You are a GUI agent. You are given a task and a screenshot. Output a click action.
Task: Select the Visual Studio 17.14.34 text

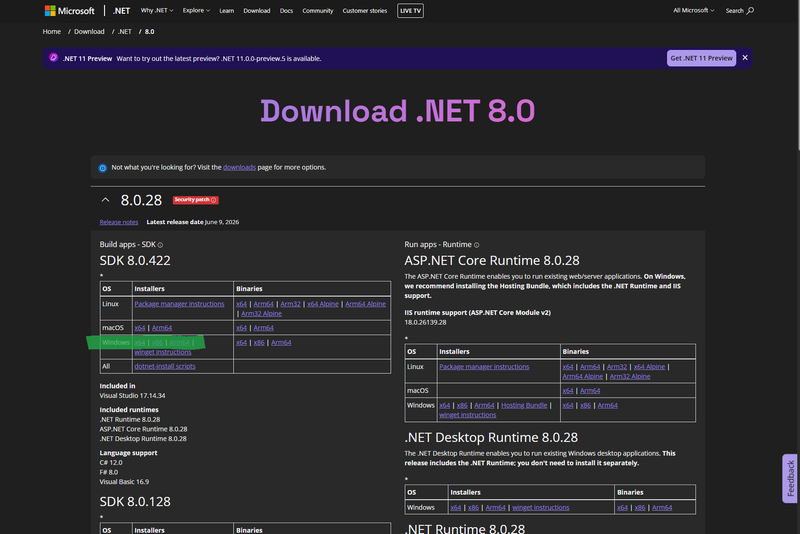click(x=132, y=396)
